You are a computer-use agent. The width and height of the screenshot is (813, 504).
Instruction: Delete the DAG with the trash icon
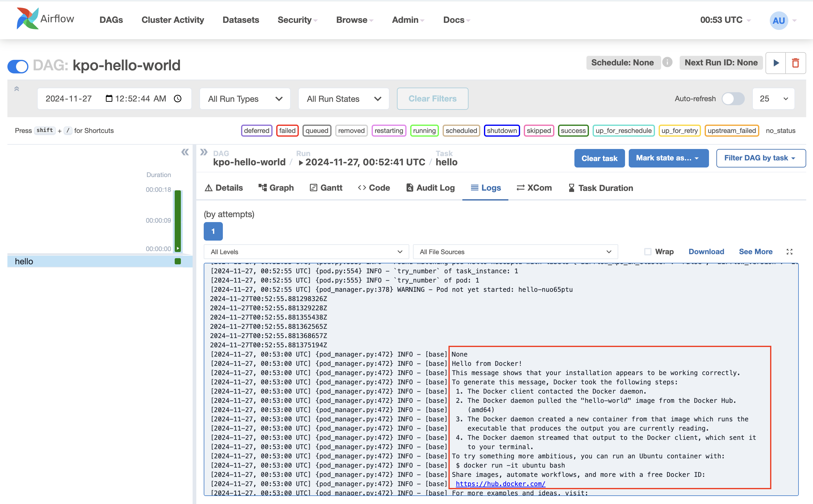(x=796, y=63)
